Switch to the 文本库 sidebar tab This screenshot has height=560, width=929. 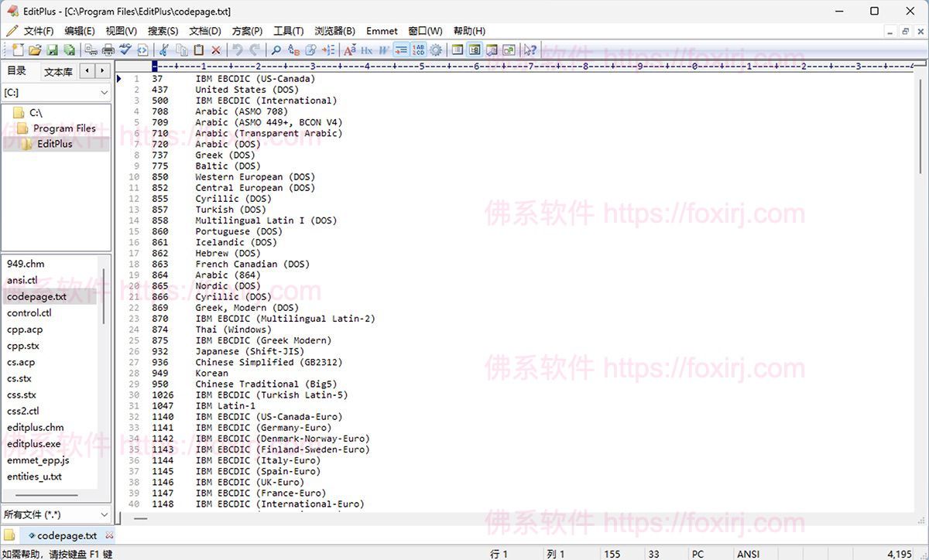[x=58, y=71]
